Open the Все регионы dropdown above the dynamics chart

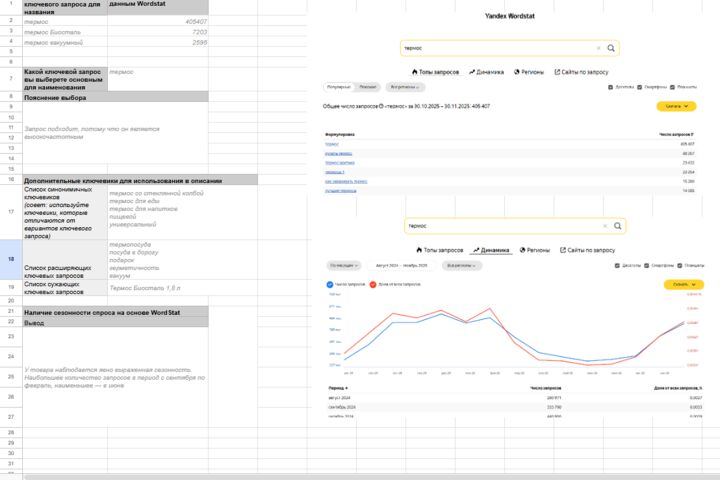[461, 265]
